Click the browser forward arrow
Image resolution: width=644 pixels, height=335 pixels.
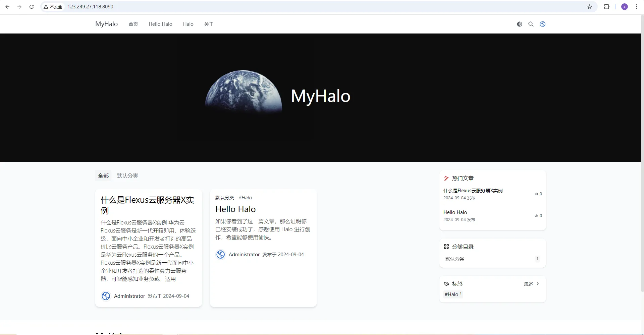tap(19, 7)
